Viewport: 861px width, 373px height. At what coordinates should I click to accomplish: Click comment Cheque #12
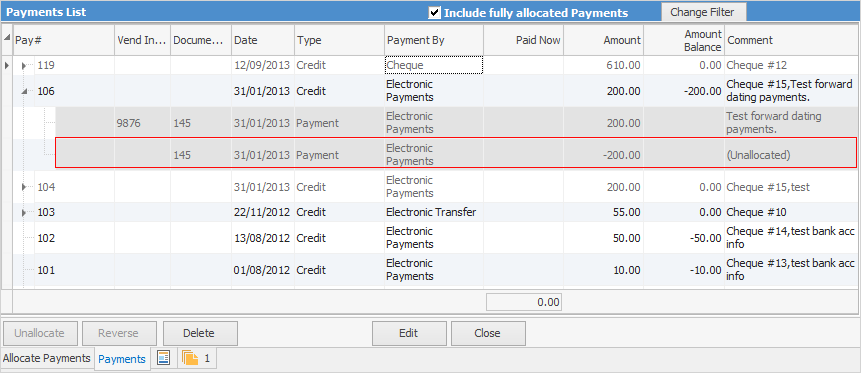[x=756, y=65]
